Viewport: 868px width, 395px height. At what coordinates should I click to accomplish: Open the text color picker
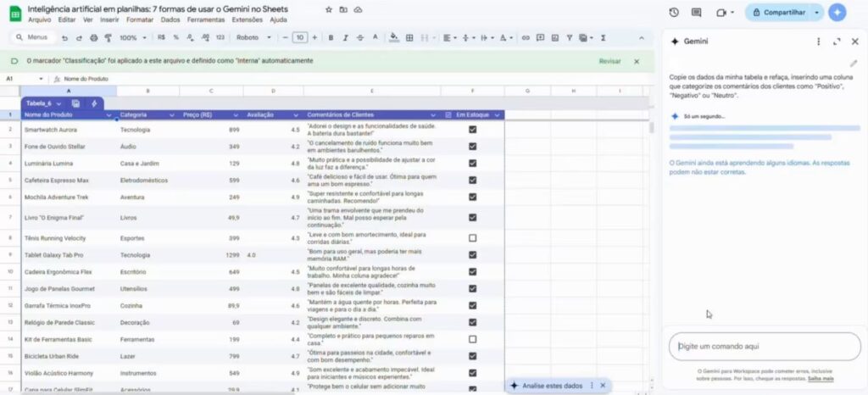coord(375,37)
